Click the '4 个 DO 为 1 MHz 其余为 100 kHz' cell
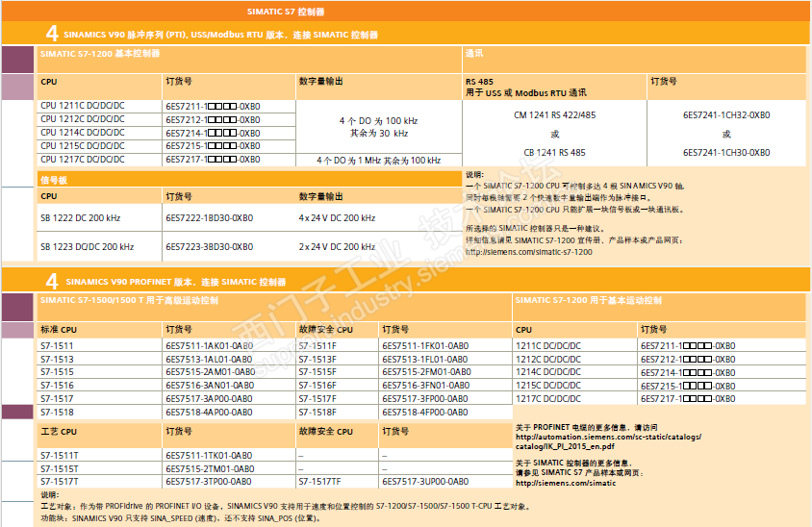The image size is (812, 527). pyautogui.click(x=378, y=161)
